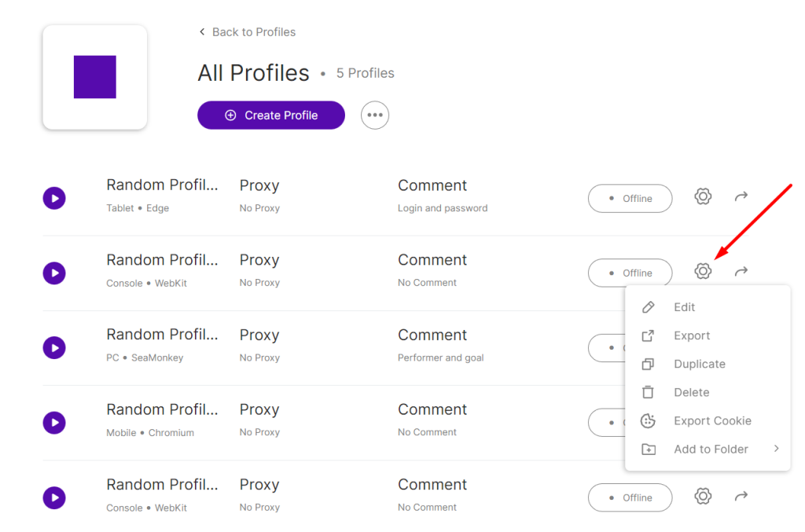805x532 pixels.
Task: Open settings gear for Tablet Edge profile
Action: click(703, 196)
